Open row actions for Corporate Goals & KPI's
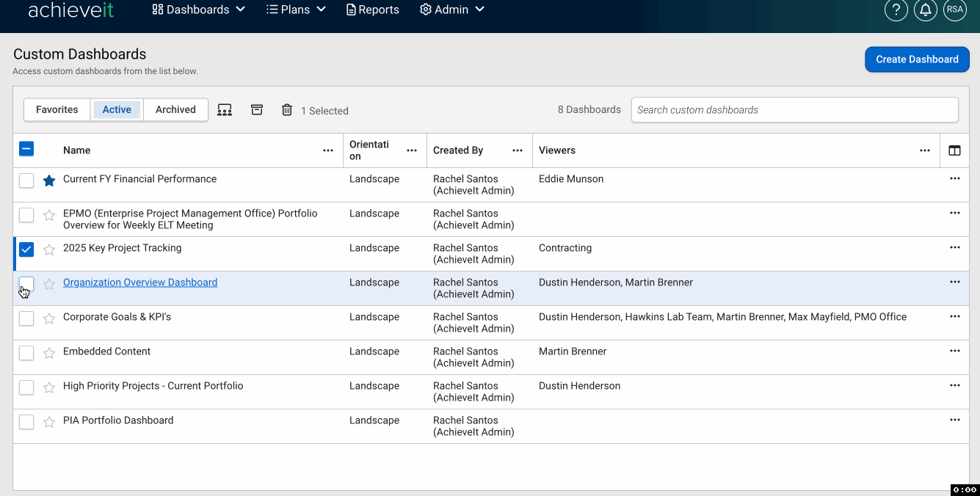Image resolution: width=980 pixels, height=496 pixels. [955, 316]
